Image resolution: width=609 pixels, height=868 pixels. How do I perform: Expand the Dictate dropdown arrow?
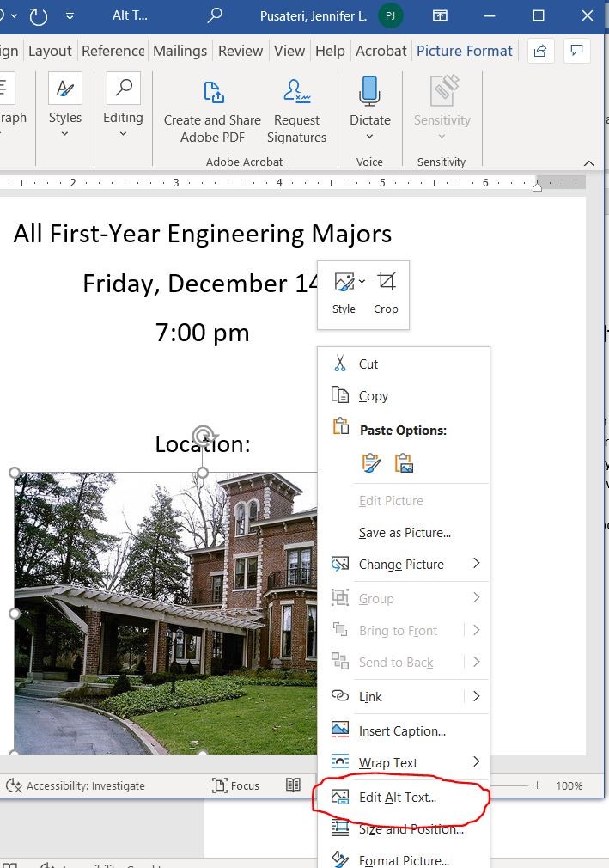[369, 137]
